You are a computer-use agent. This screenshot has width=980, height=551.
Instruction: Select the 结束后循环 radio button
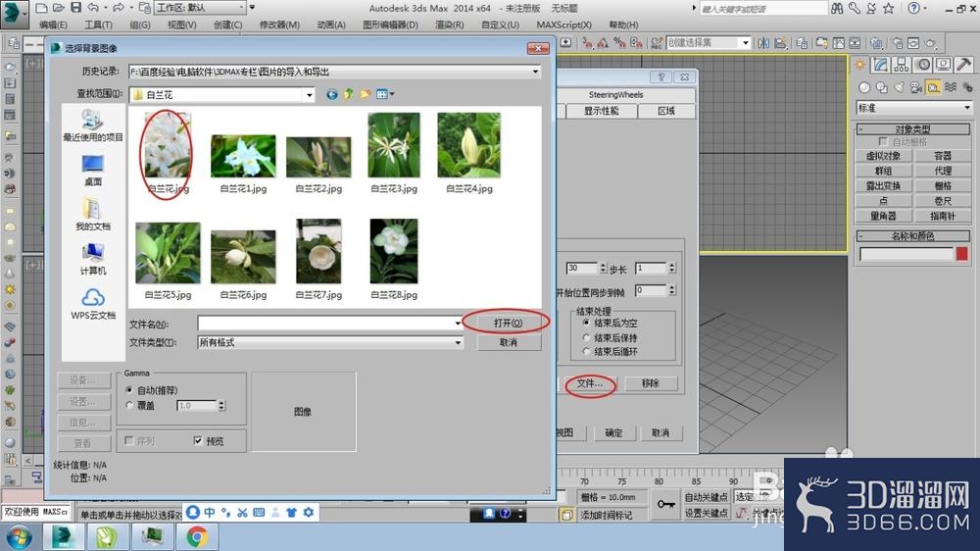point(586,352)
